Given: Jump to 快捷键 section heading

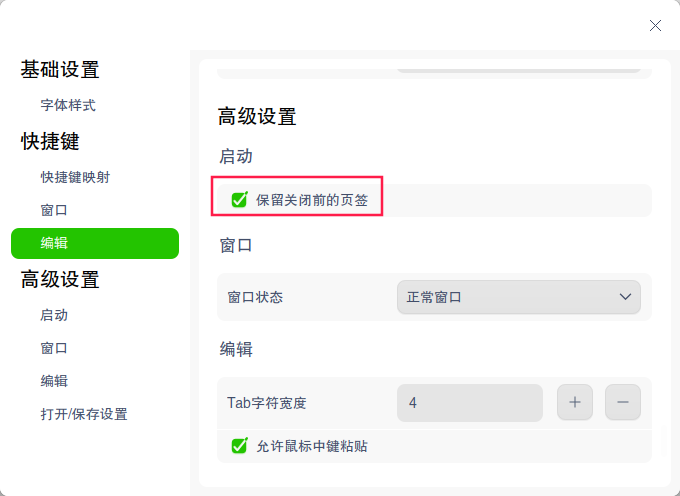Looking at the screenshot, I should pyautogui.click(x=50, y=142).
